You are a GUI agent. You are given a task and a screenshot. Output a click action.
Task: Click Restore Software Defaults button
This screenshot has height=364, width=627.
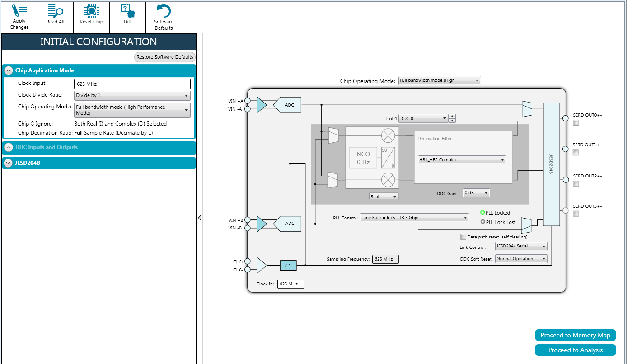tap(165, 57)
